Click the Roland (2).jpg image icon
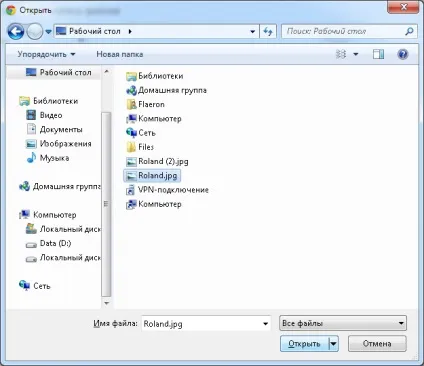The height and width of the screenshot is (366, 424). [x=131, y=162]
